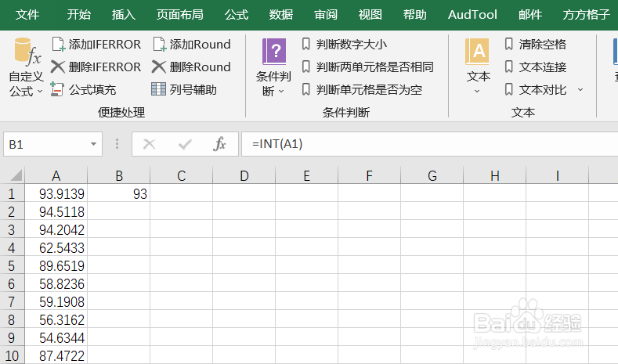Image resolution: width=618 pixels, height=364 pixels.
Task: Select cell containing 93.9139
Action: pos(56,193)
